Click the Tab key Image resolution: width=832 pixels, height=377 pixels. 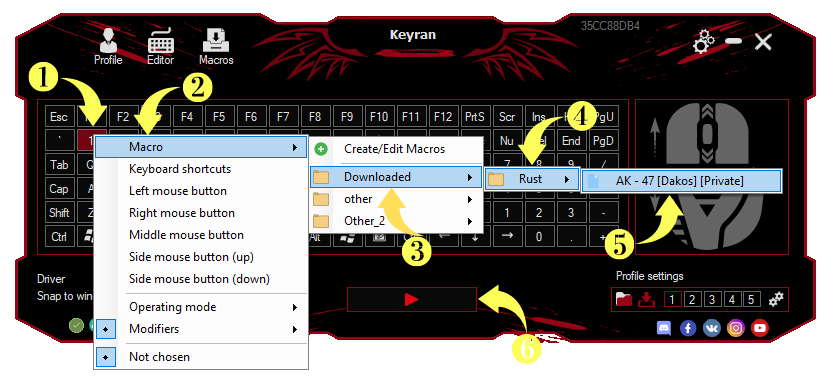pyautogui.click(x=58, y=165)
